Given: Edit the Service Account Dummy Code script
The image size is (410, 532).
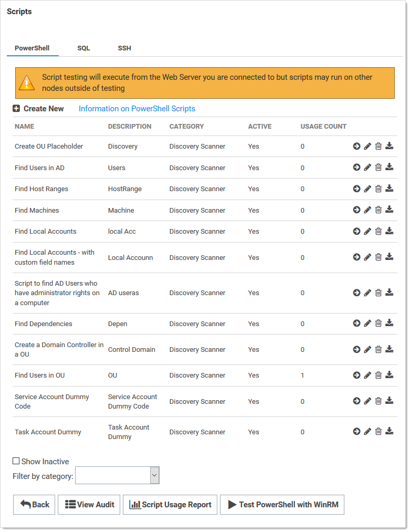Looking at the screenshot, I should click(367, 401).
